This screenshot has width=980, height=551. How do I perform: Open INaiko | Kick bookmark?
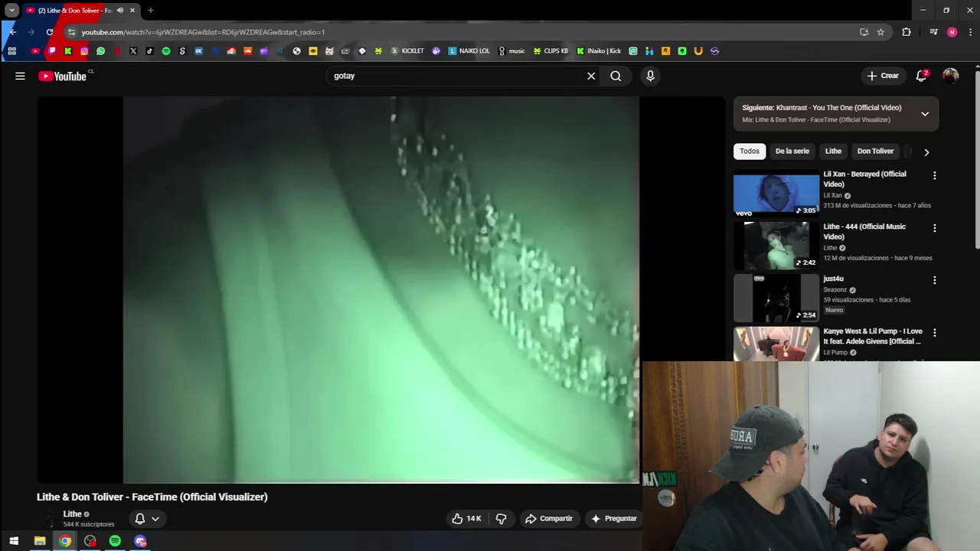click(x=599, y=51)
